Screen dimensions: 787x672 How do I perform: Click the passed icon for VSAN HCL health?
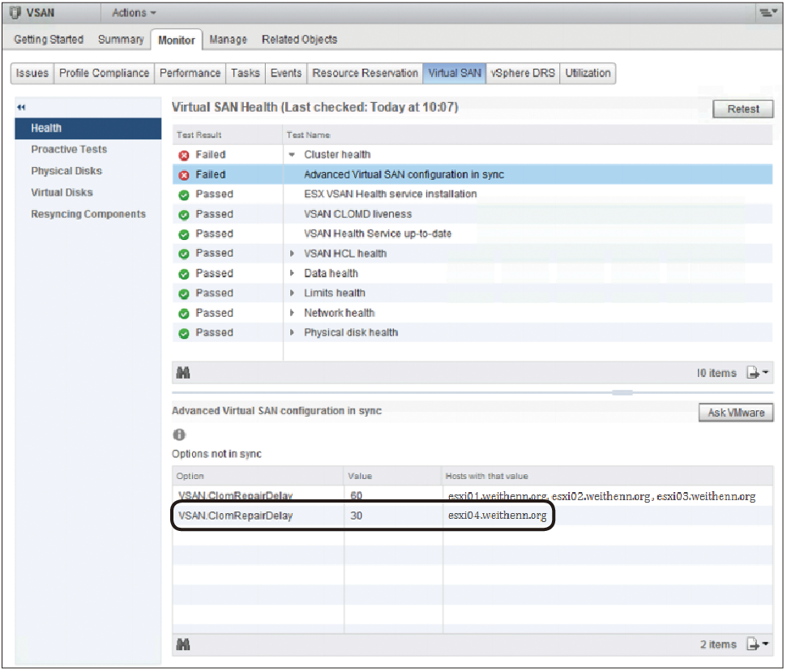click(184, 254)
